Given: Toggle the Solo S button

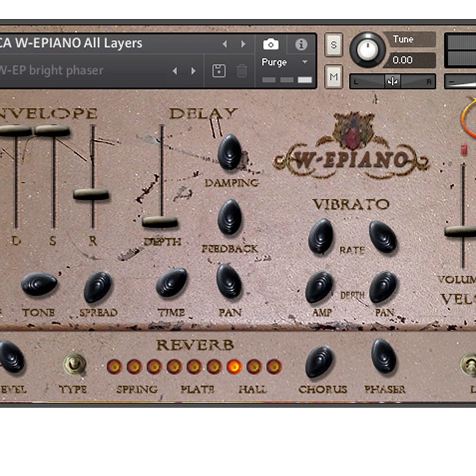Looking at the screenshot, I should [334, 45].
